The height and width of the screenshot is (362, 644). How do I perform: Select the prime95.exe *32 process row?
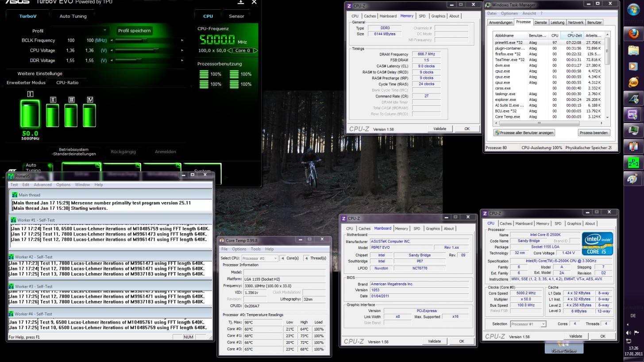[x=548, y=42]
